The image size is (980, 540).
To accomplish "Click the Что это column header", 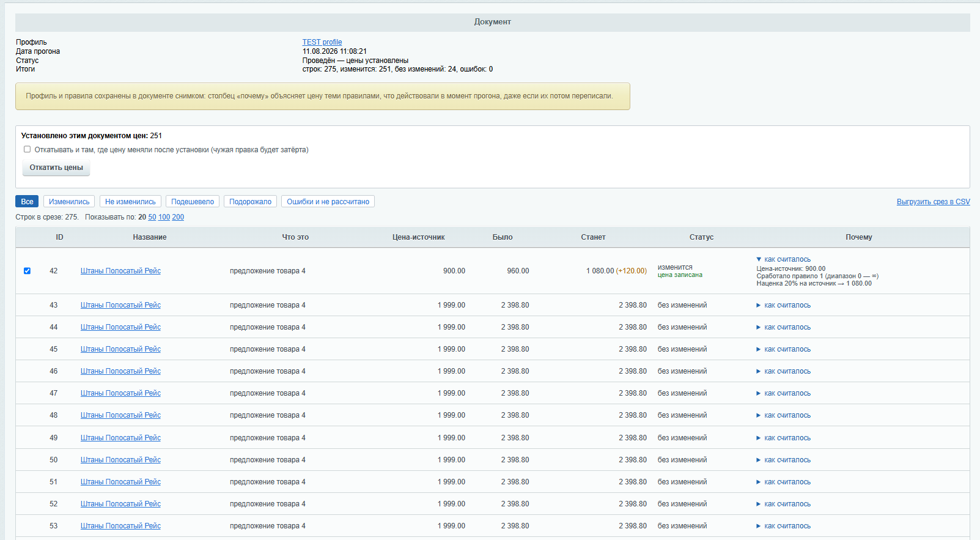I will (295, 237).
